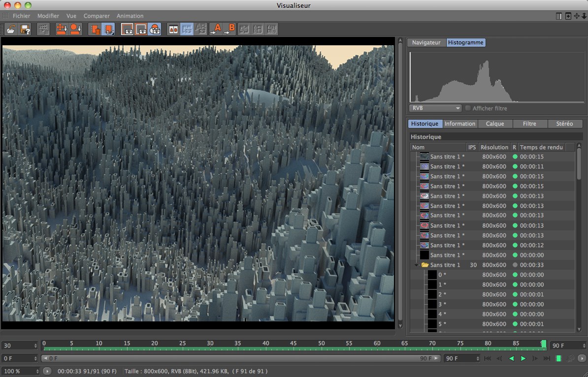
Task: Click the Set as A comparison icon
Action: [216, 29]
